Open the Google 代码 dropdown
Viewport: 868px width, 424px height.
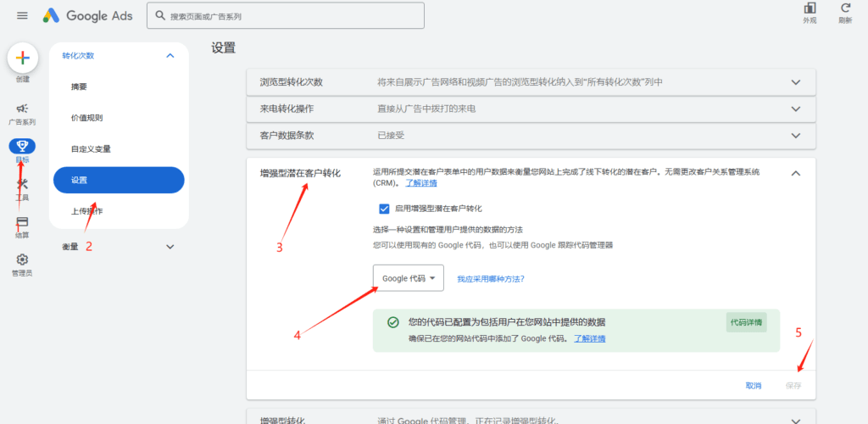(x=409, y=278)
